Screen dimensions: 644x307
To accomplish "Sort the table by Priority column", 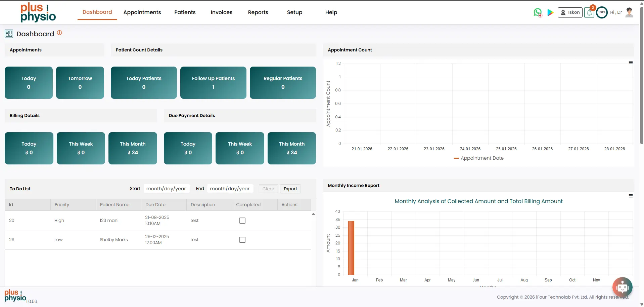I will 62,205.
